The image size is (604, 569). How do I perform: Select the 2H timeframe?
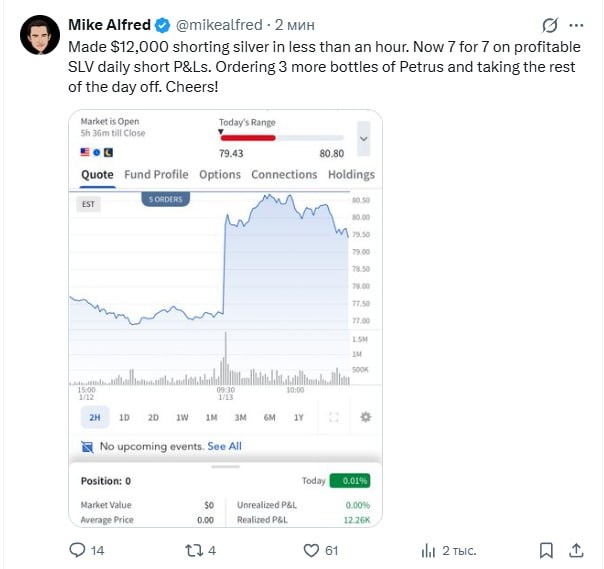[x=96, y=417]
